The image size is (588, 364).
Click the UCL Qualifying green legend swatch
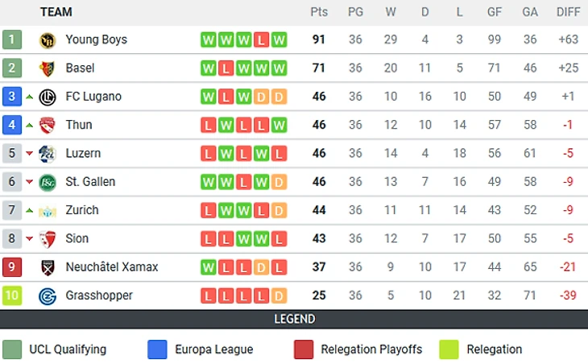(x=12, y=350)
